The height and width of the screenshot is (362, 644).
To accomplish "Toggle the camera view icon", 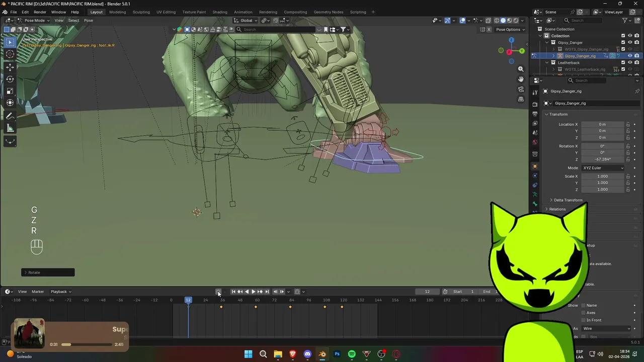I will pos(521,89).
